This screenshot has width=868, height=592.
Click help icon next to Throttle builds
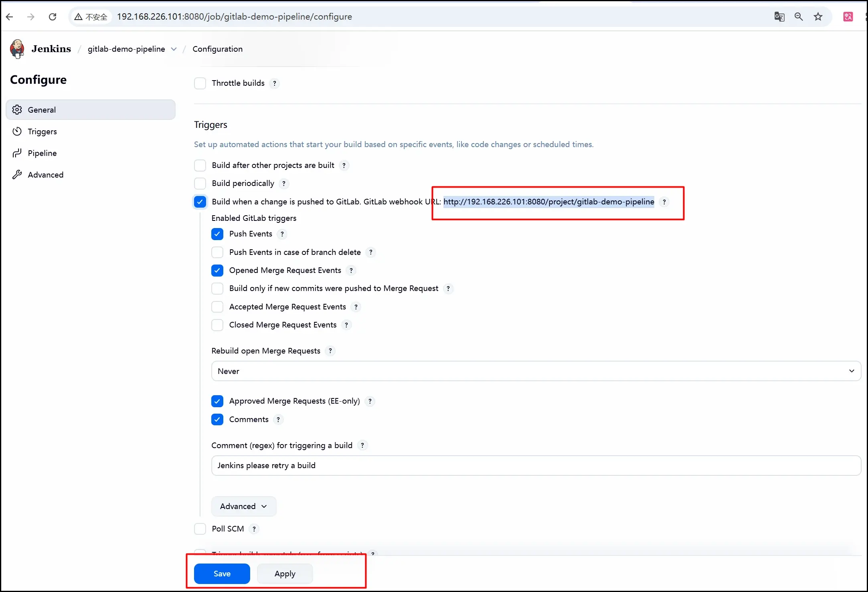[x=274, y=83]
